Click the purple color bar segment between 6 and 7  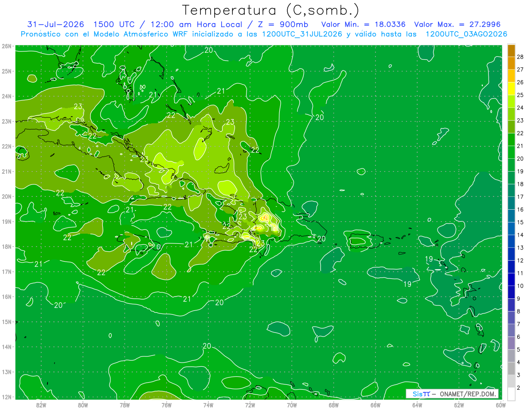point(511,330)
